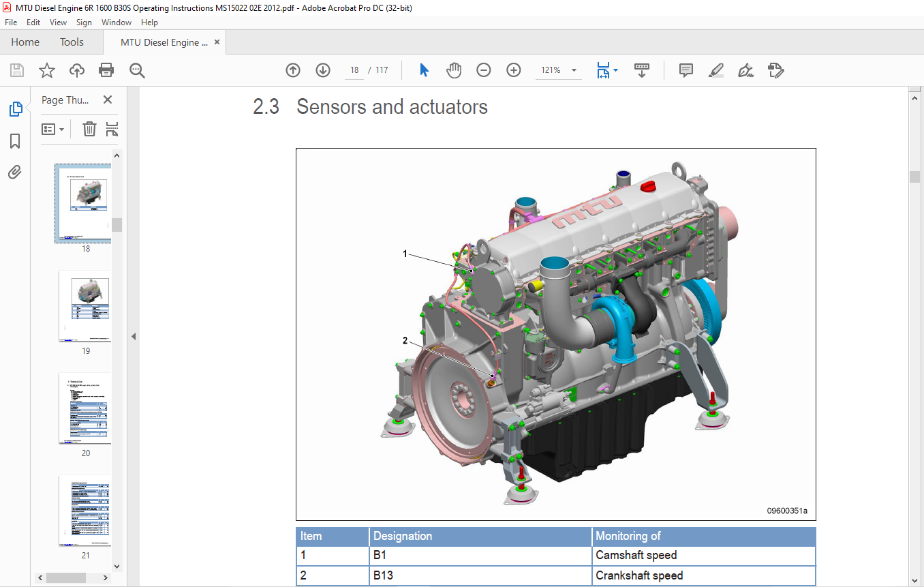Select the Highlight text pen tool
The image size is (924, 587).
715,70
